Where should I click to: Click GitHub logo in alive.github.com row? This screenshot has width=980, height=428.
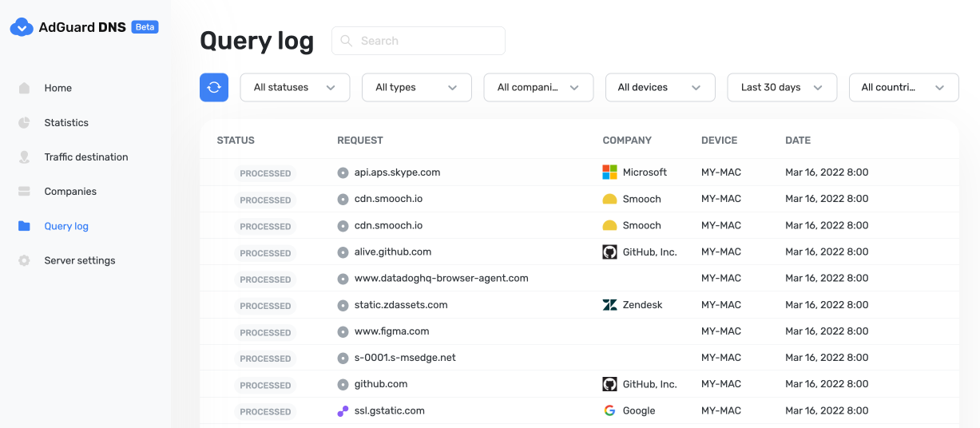[x=609, y=252]
